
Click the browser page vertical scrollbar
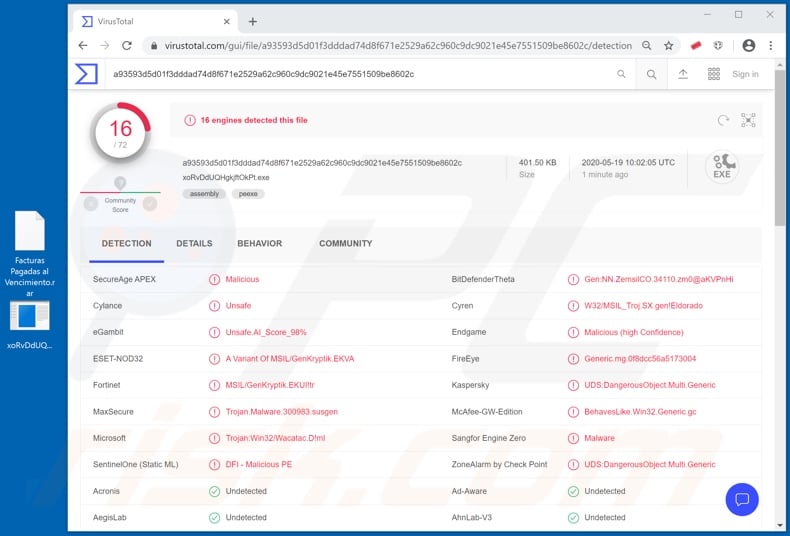pyautogui.click(x=779, y=149)
